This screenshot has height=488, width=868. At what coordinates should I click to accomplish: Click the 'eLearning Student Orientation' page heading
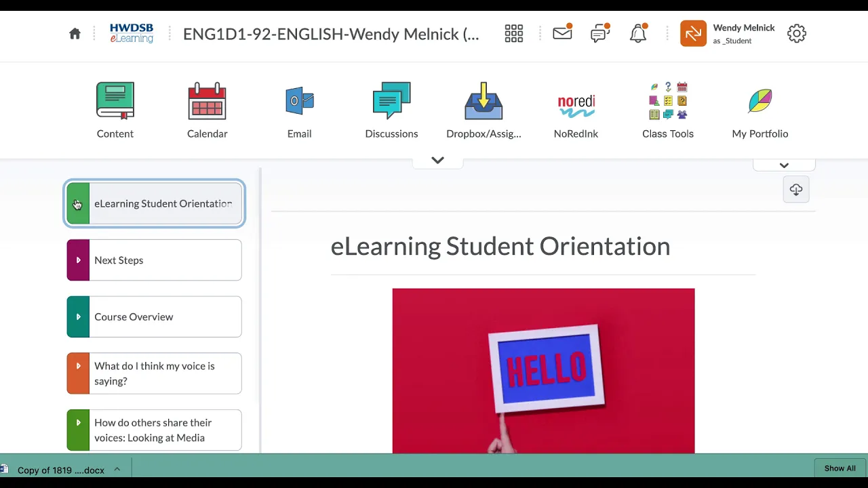pyautogui.click(x=500, y=246)
